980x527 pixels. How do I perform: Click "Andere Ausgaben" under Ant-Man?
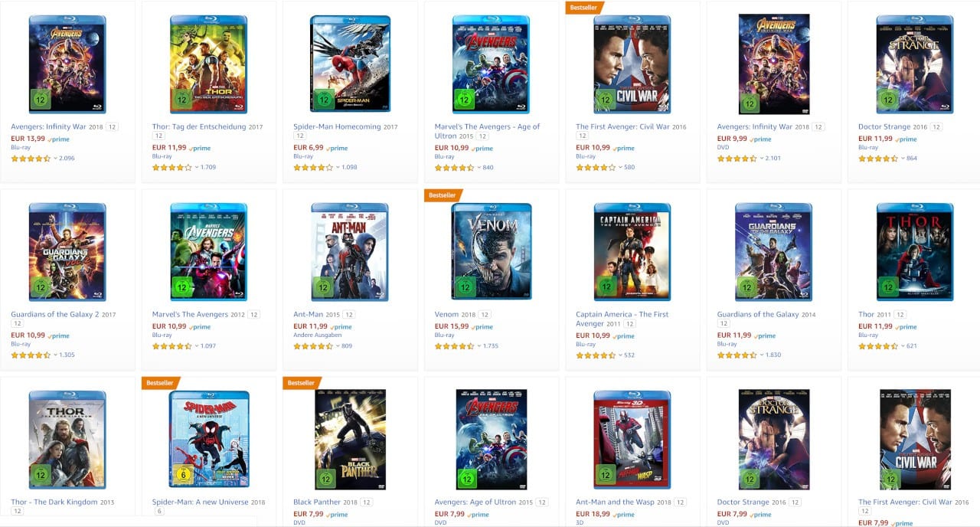tap(318, 336)
